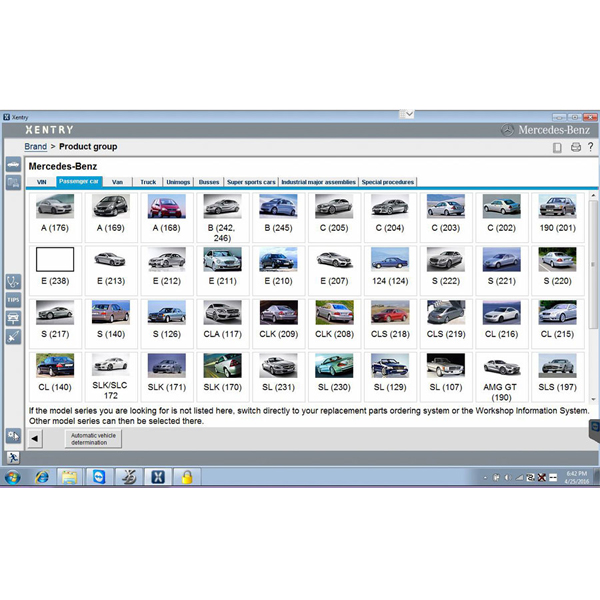Launch TeamViewer from the taskbar
Screen dimensions: 600x600
click(x=98, y=477)
